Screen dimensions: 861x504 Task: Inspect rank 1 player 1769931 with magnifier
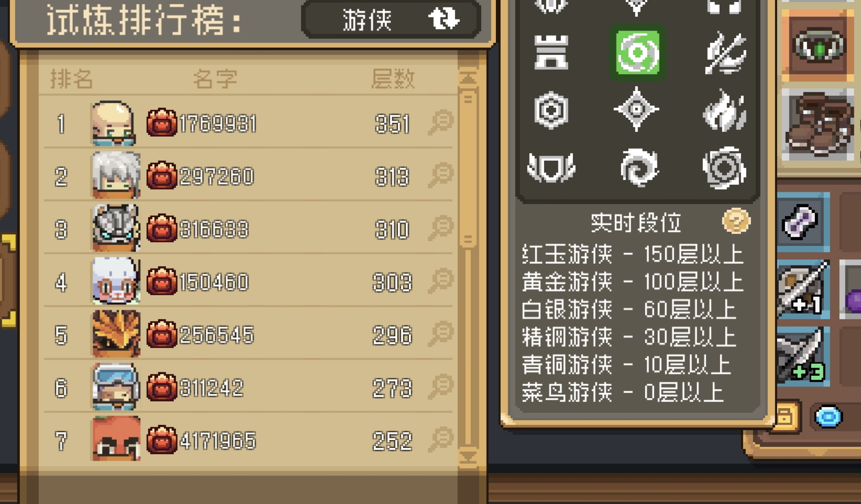441,122
